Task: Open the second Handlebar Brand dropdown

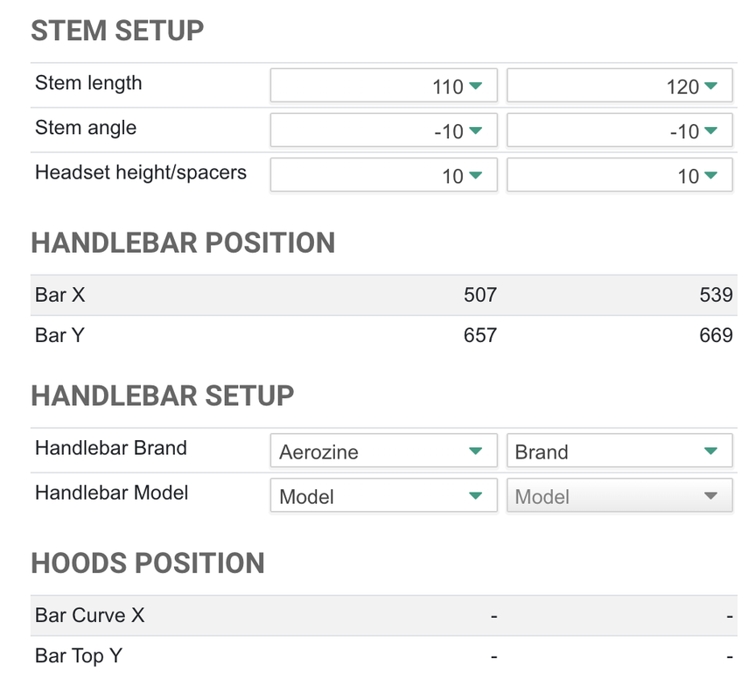Action: [x=619, y=451]
